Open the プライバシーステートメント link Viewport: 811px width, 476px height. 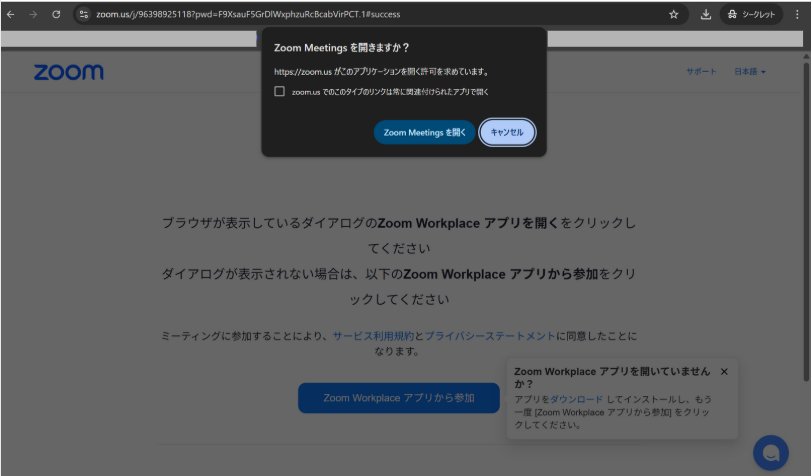coord(490,336)
